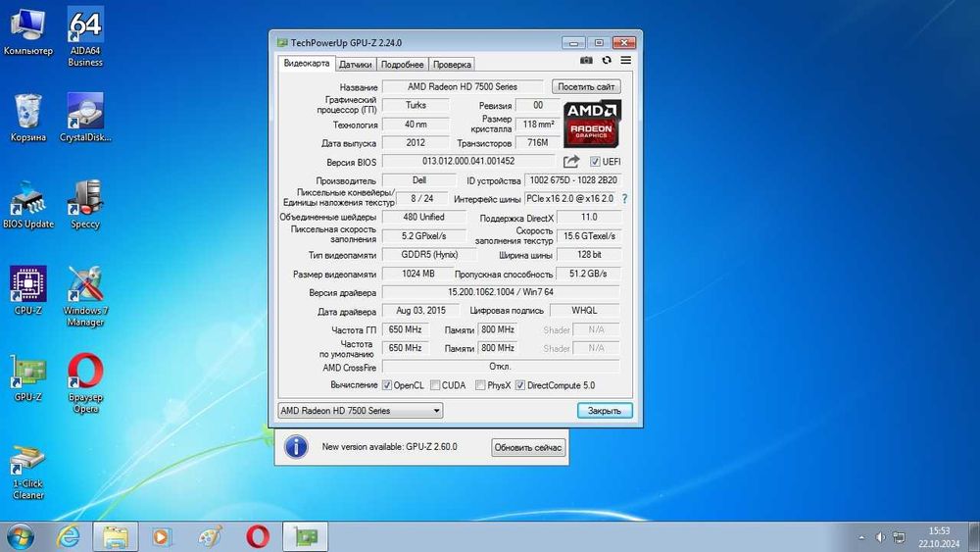This screenshot has width=980, height=552.
Task: Launch Opera from the taskbar
Action: [x=258, y=536]
